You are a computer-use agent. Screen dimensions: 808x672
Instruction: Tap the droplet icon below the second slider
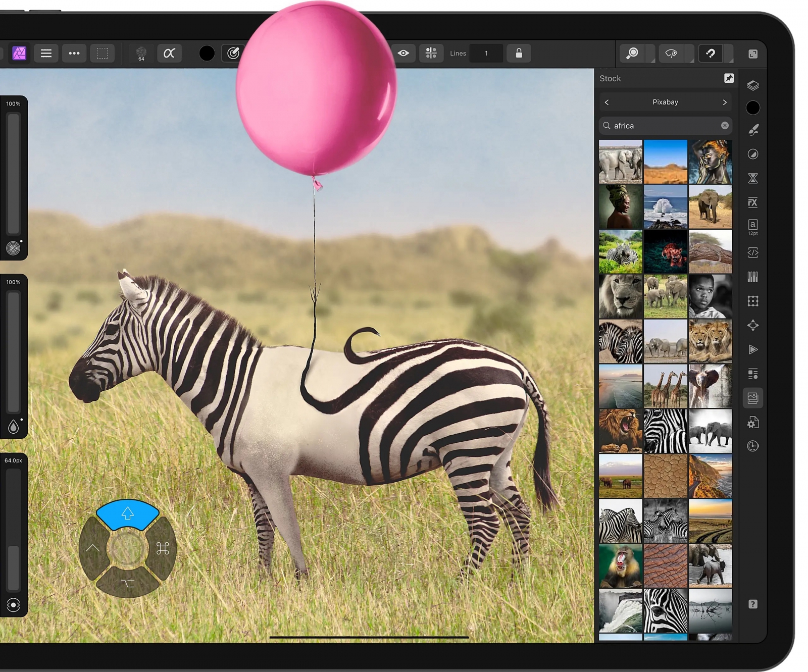pyautogui.click(x=14, y=427)
